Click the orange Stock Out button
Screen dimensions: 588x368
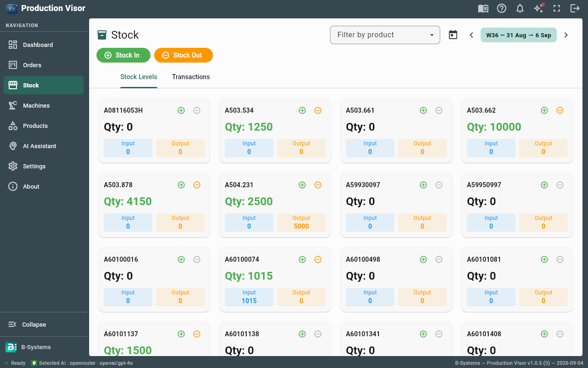183,55
